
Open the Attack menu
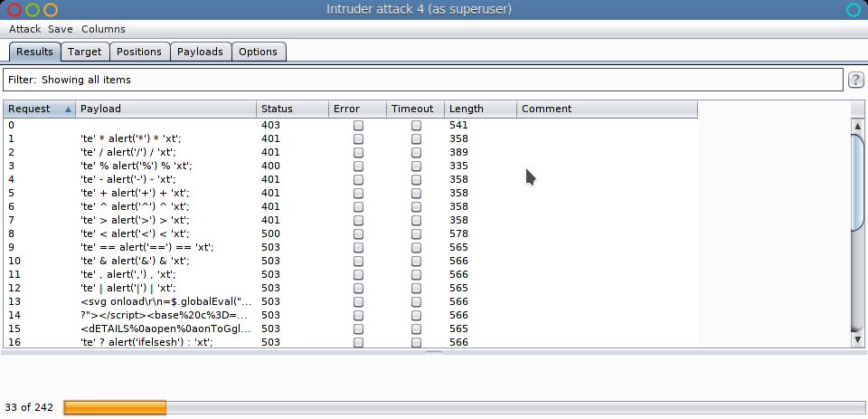(x=25, y=29)
